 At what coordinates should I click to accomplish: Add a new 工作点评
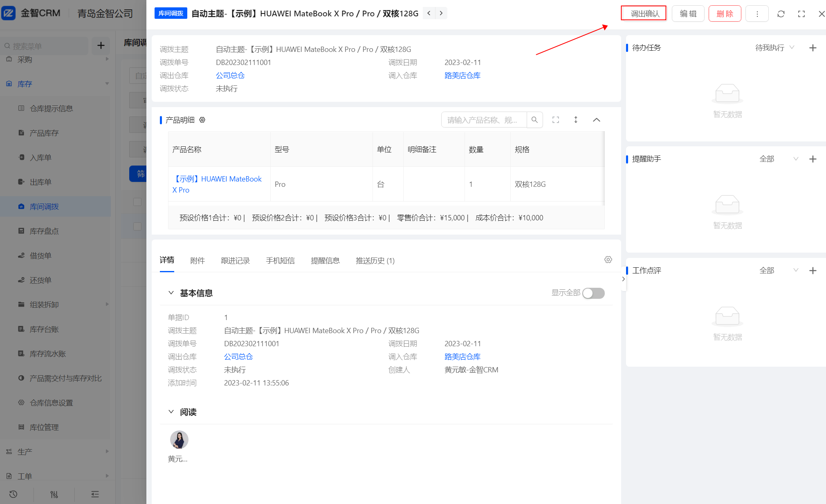pos(813,271)
